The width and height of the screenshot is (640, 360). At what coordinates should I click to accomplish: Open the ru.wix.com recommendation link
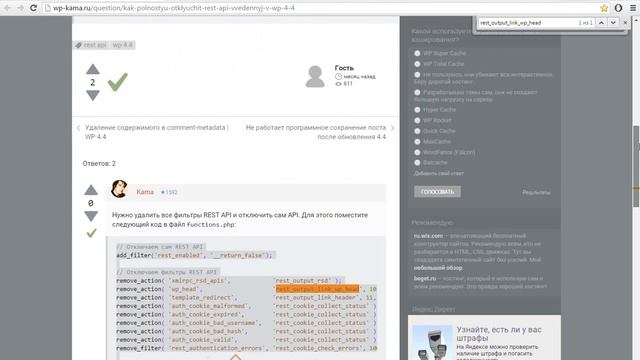[x=428, y=236]
